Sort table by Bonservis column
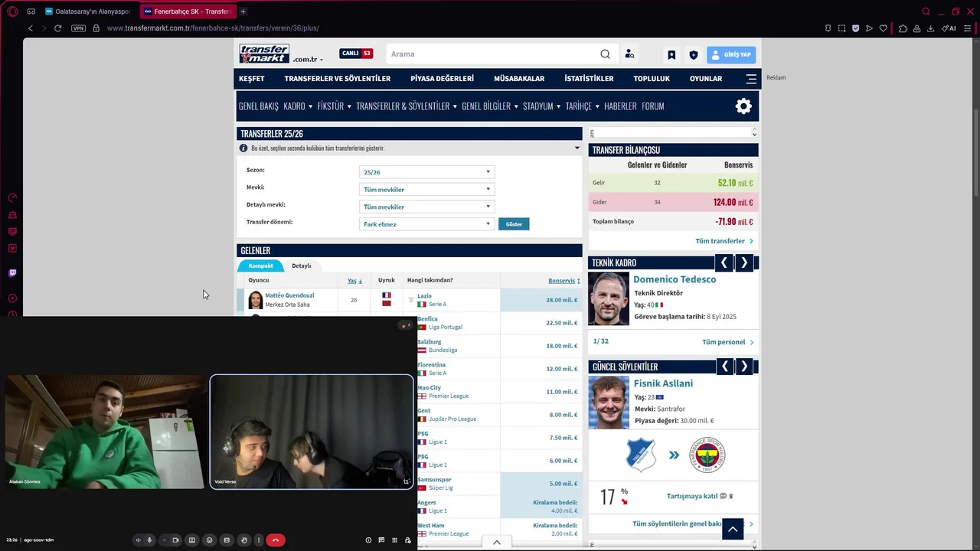 [563, 281]
